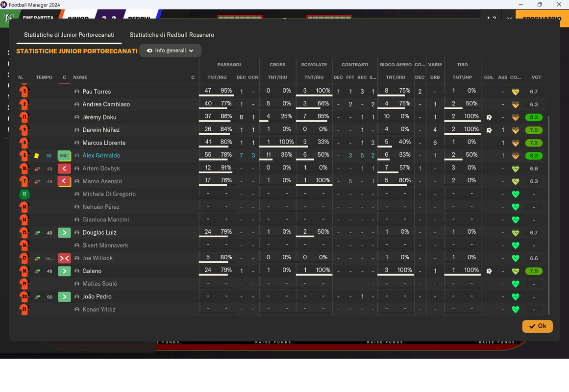Click Darwin Núñez player info icon
Screen dimensions: 569x392
pos(76,130)
